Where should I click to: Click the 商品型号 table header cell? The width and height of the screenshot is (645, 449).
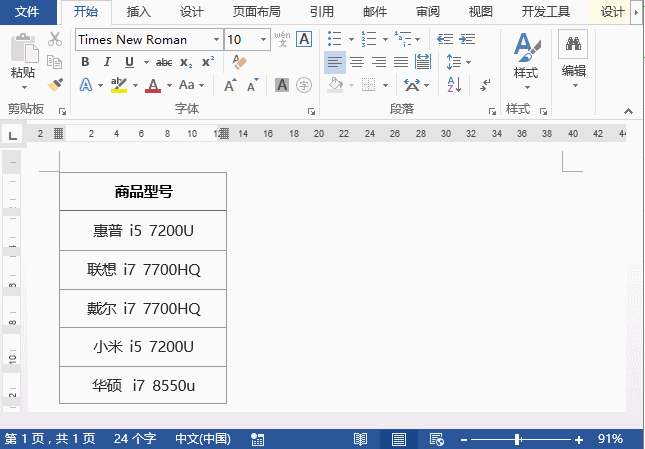(143, 192)
